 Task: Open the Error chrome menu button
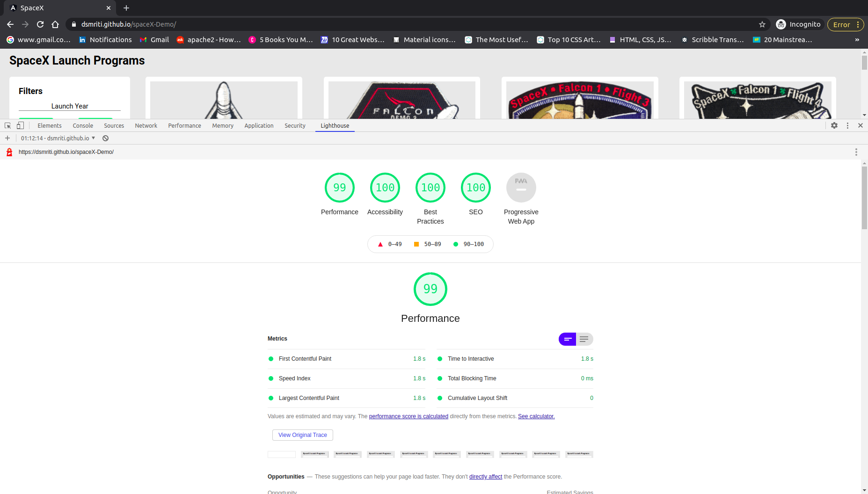point(846,24)
